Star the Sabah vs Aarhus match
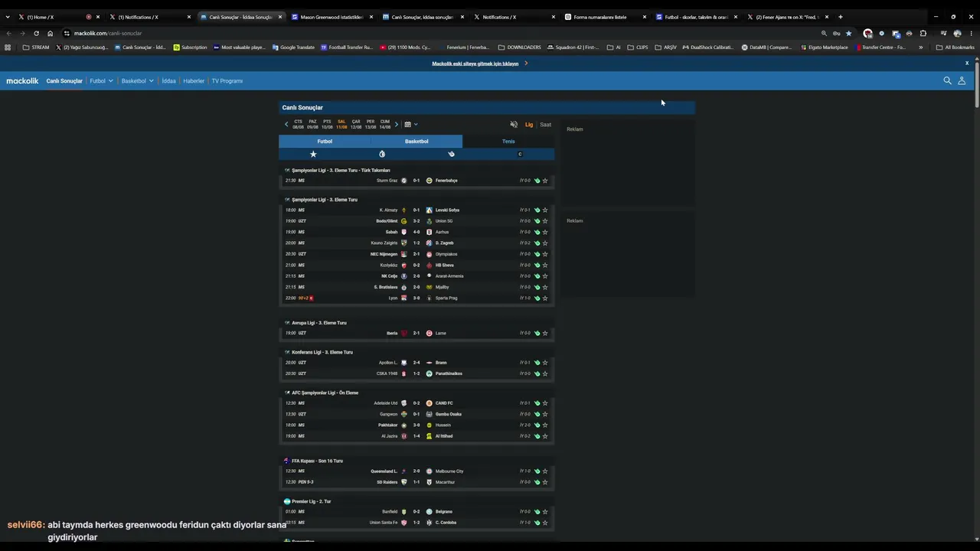980x551 pixels. point(545,232)
